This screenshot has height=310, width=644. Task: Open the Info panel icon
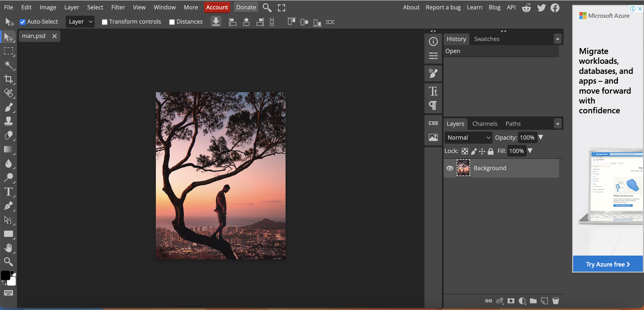pyautogui.click(x=433, y=42)
